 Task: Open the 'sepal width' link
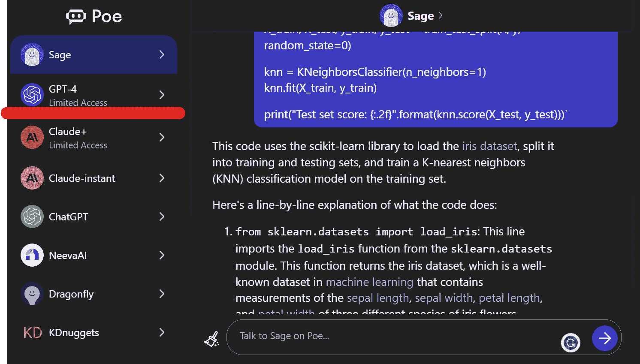tap(444, 298)
